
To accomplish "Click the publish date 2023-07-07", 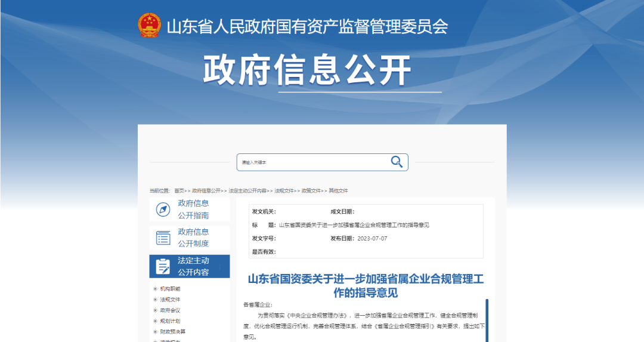I will (372, 238).
